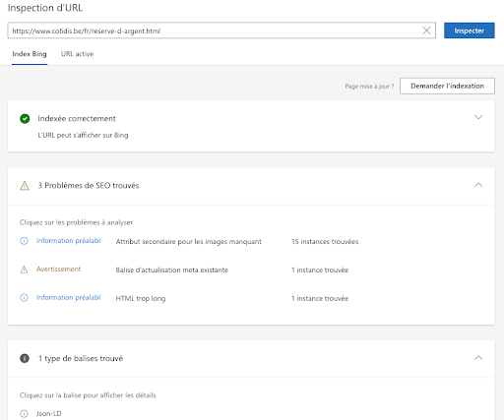Collapse the 1 type de balises section
This screenshot has width=504, height=420.
coord(478,358)
